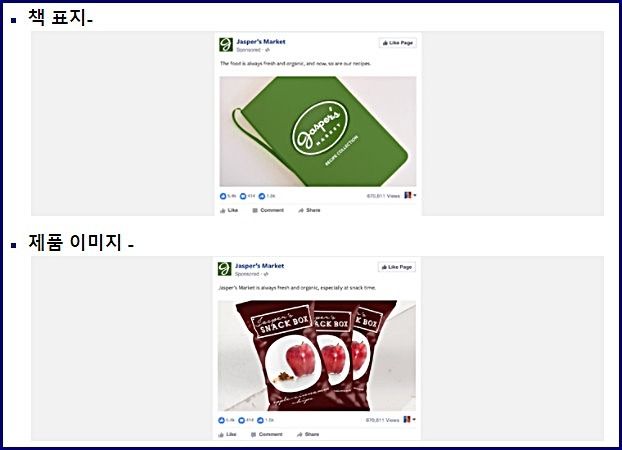Click Jasper's Market logo in top post
The height and width of the screenshot is (450, 622).
pos(226,45)
